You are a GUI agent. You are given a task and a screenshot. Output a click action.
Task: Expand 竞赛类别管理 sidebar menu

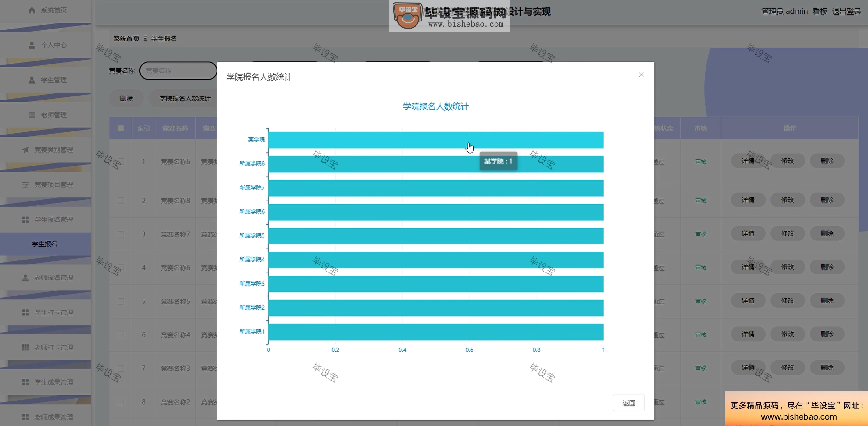pyautogui.click(x=45, y=150)
